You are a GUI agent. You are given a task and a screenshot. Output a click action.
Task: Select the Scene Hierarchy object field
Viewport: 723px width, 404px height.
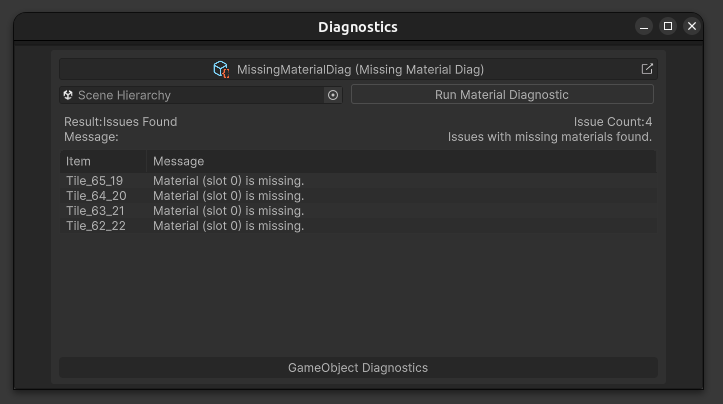click(x=201, y=95)
